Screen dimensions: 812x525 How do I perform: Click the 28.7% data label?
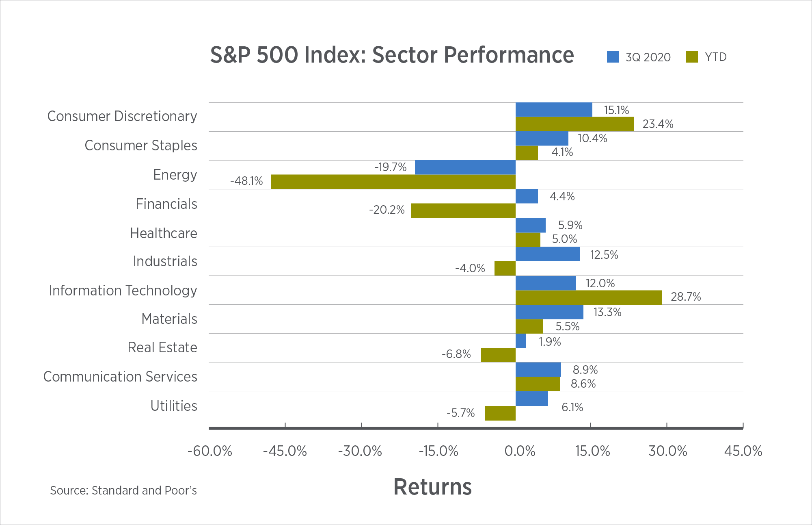(x=686, y=297)
